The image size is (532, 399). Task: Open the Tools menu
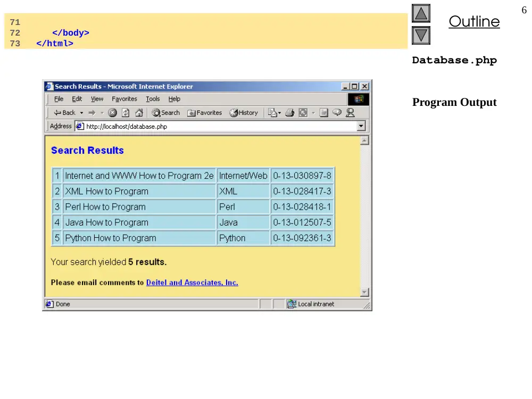(x=153, y=99)
